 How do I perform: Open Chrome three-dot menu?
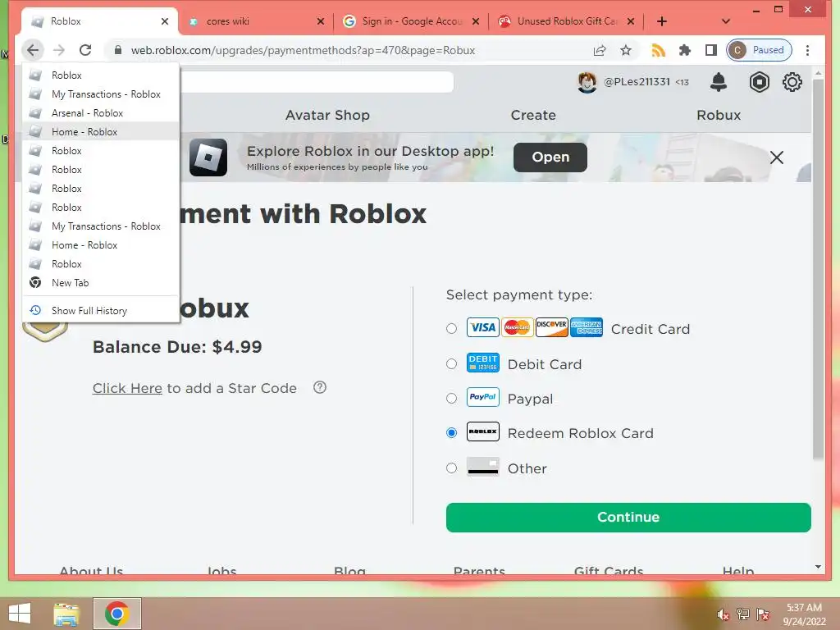pos(807,50)
